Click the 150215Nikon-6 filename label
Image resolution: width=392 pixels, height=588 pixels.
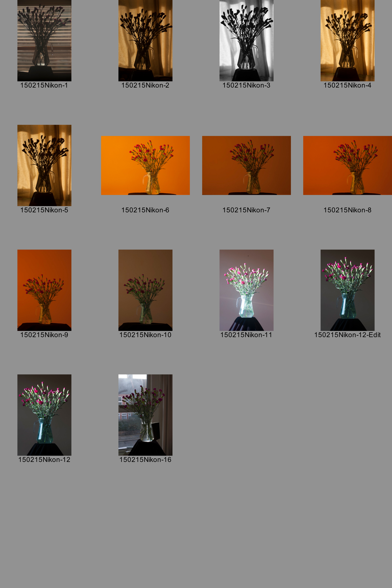[x=145, y=210]
